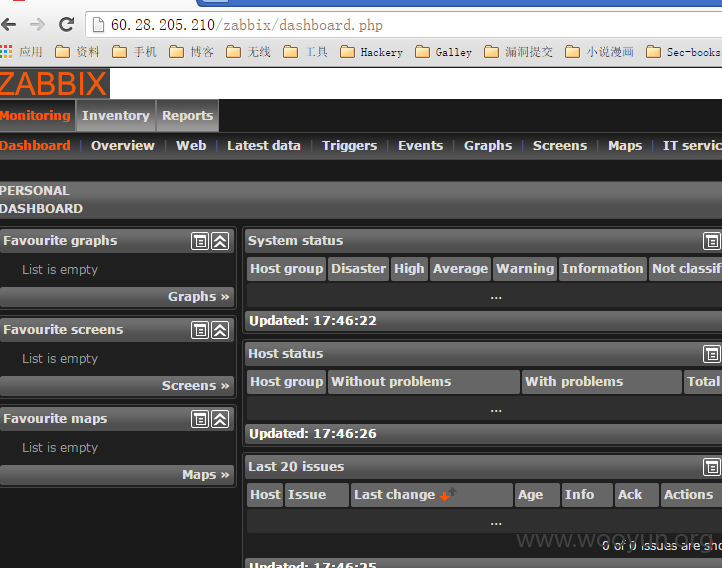The height and width of the screenshot is (568, 722).
Task: Reload the page with the refresh icon
Action: pos(66,24)
